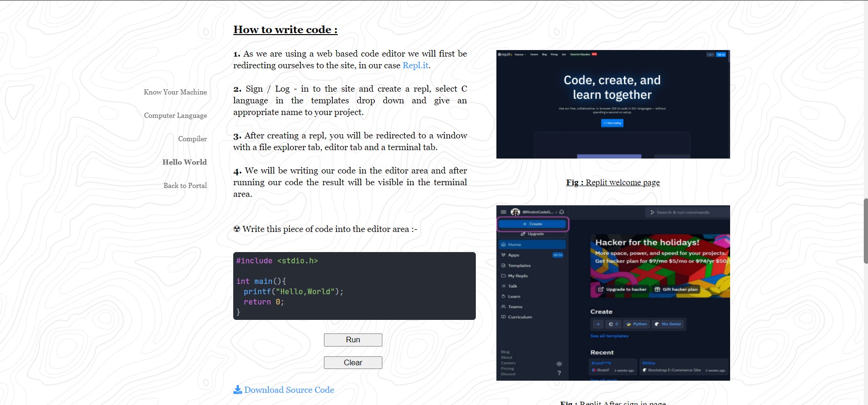Run the Hello World code
Image resolution: width=868 pixels, height=405 pixels.
tap(353, 340)
